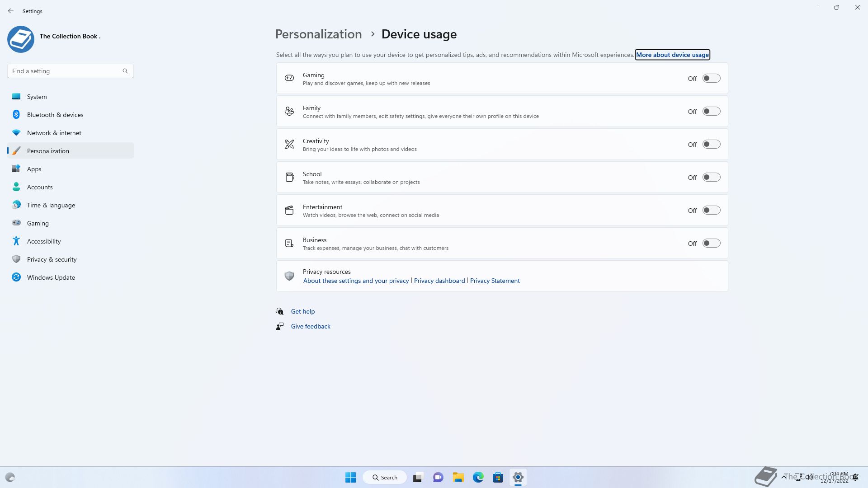Select Privacy & security in sidebar

point(52,259)
